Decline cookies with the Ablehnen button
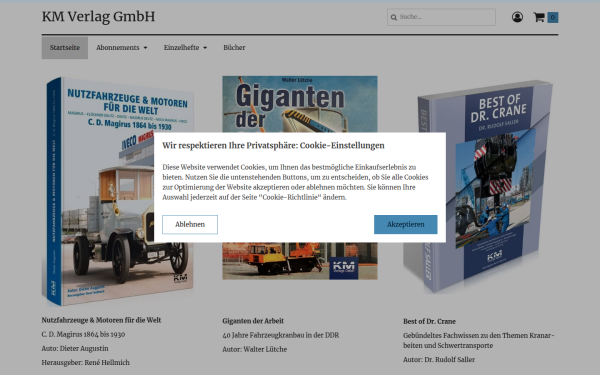The width and height of the screenshot is (600, 375). pos(190,225)
